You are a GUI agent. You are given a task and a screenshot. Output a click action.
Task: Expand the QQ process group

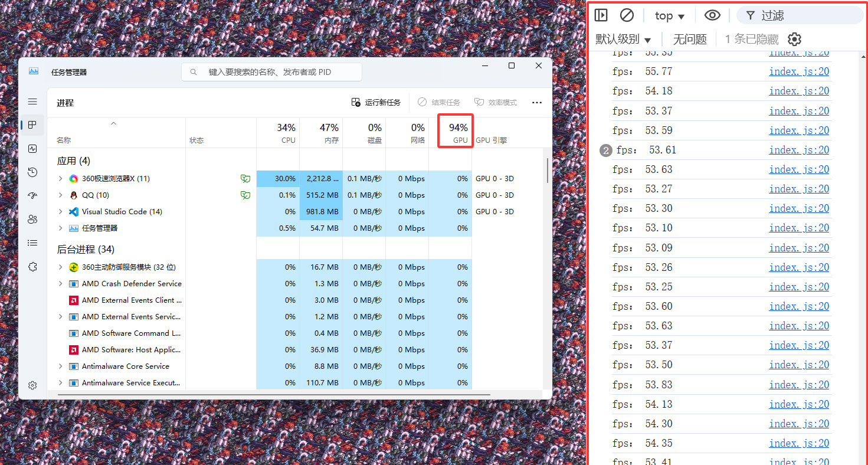[60, 195]
